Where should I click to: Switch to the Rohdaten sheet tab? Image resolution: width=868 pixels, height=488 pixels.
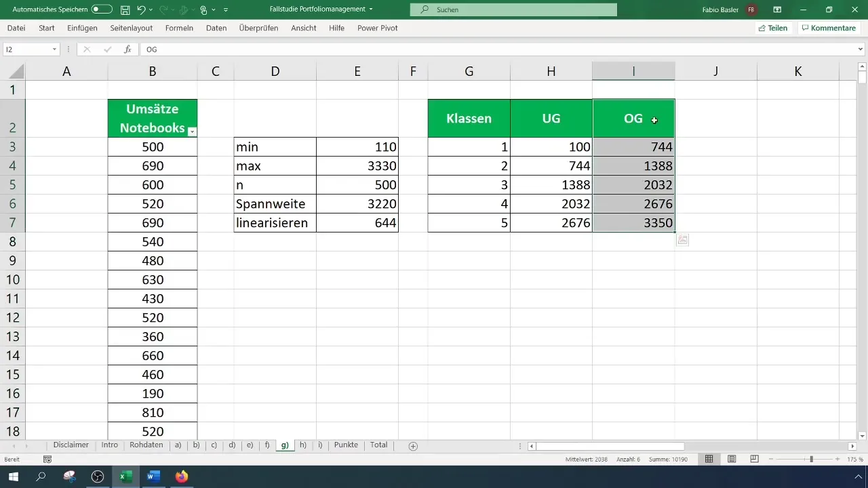point(146,445)
